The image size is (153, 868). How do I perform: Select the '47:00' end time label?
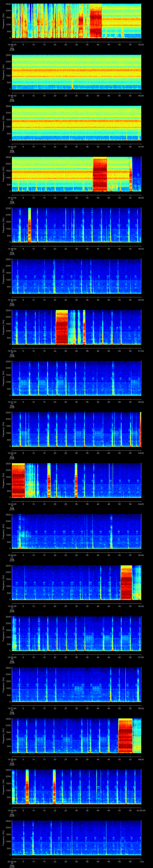[x=141, y=147]
